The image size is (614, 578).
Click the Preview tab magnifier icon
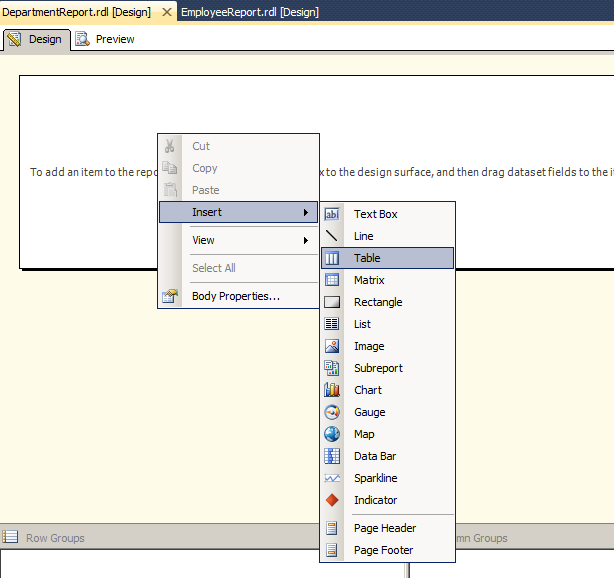coord(82,39)
